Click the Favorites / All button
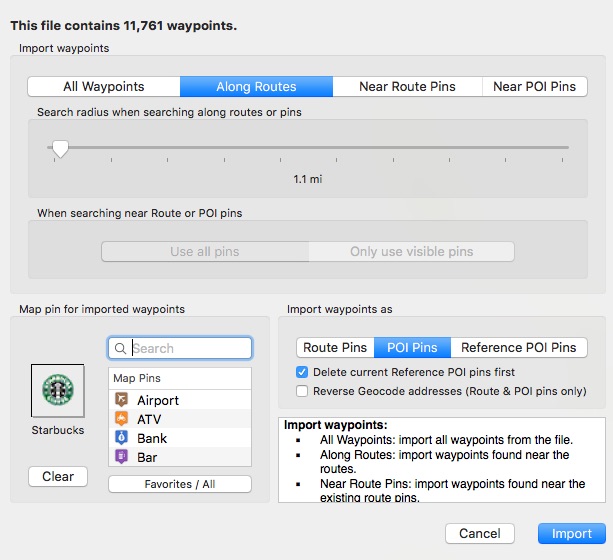The image size is (613, 560). coord(180,484)
